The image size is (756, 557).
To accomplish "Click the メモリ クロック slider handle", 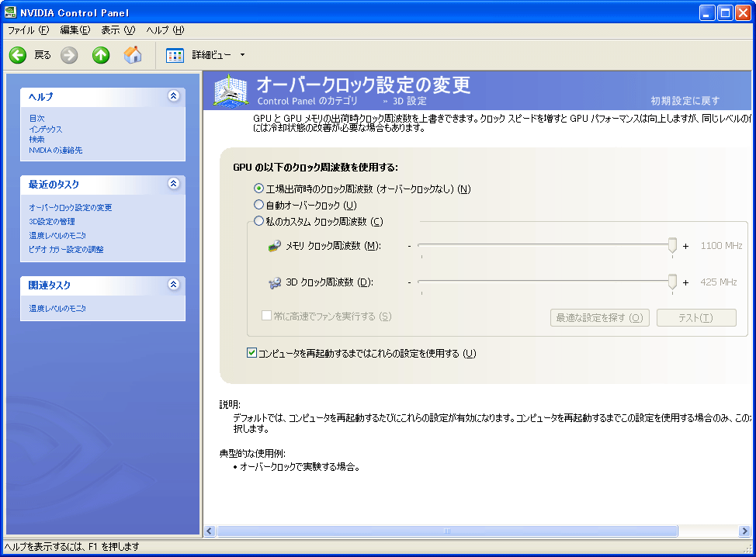I will (672, 246).
